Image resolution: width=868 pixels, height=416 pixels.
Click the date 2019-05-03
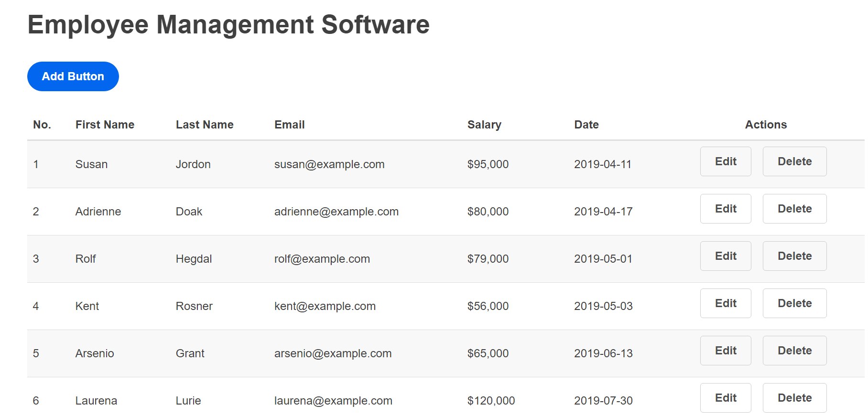pos(603,306)
